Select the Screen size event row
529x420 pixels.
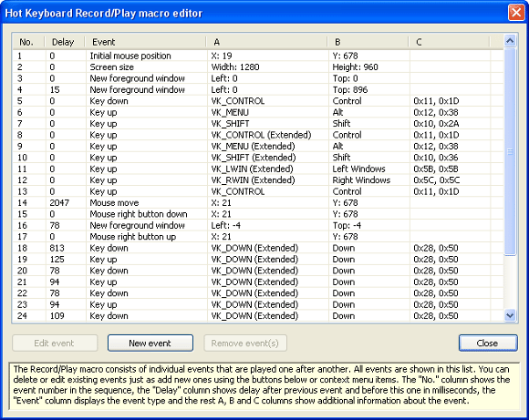click(x=258, y=67)
